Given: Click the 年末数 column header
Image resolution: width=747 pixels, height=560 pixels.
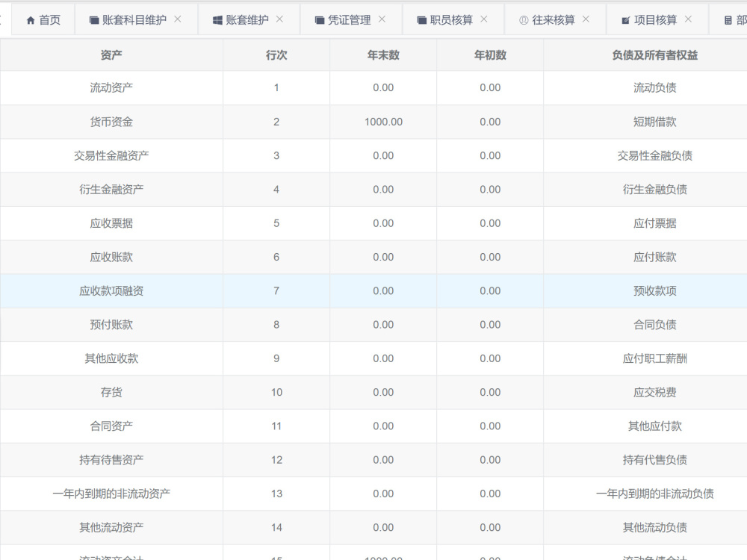Looking at the screenshot, I should [383, 55].
